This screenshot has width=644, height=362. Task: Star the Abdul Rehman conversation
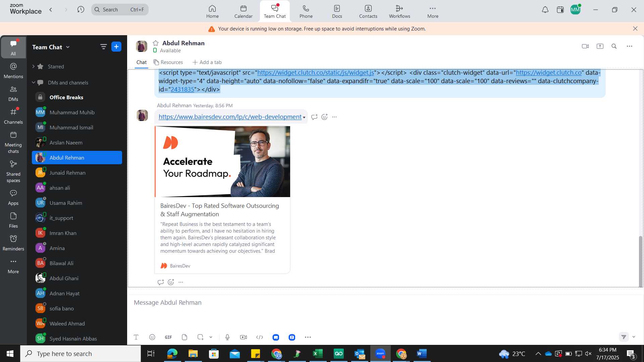tap(156, 43)
